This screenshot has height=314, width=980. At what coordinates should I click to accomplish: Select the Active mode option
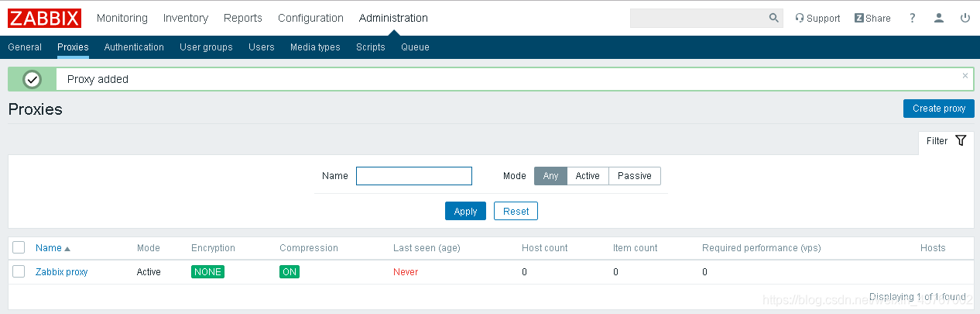click(x=588, y=176)
